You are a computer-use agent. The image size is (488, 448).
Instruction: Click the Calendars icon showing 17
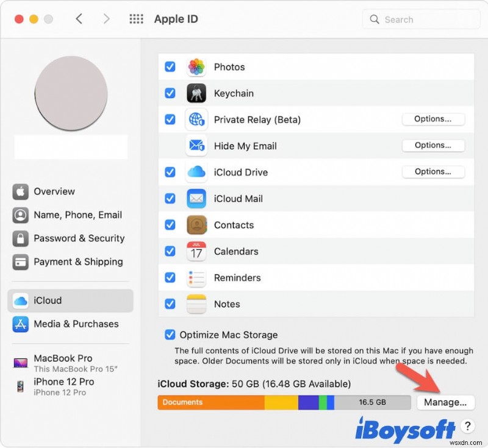pos(196,251)
